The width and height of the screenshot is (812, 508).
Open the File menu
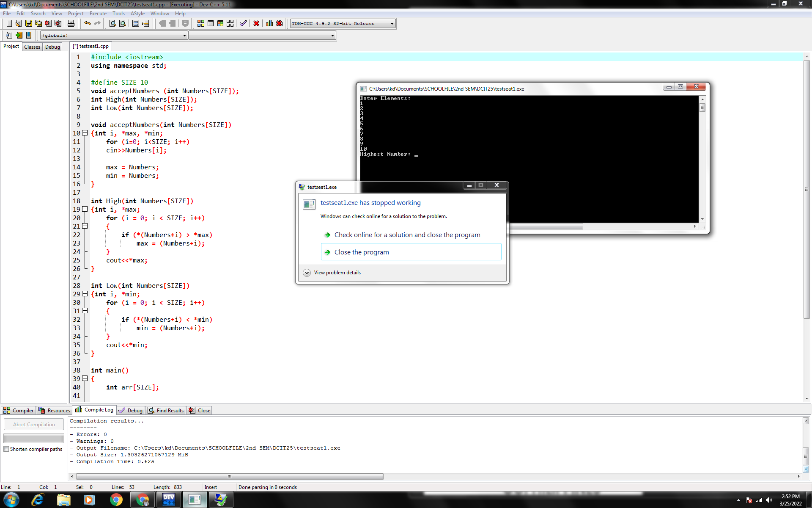(7, 14)
